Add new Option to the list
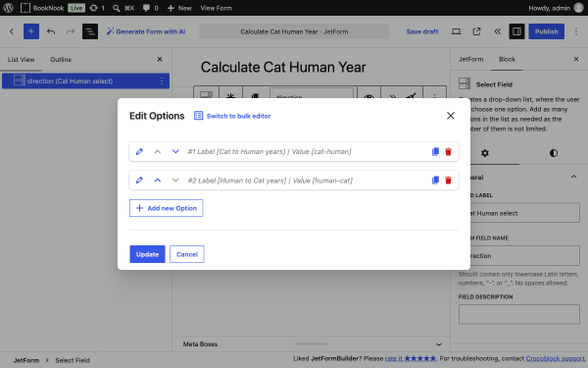Viewport: 588px width, 368px height. [167, 208]
